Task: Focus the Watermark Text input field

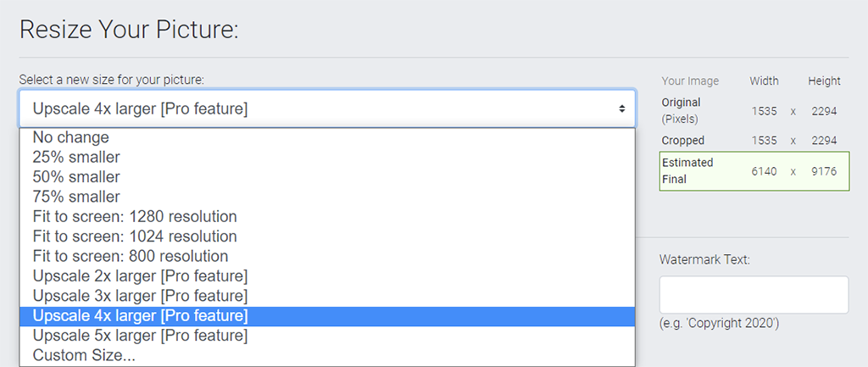Action: click(x=754, y=295)
